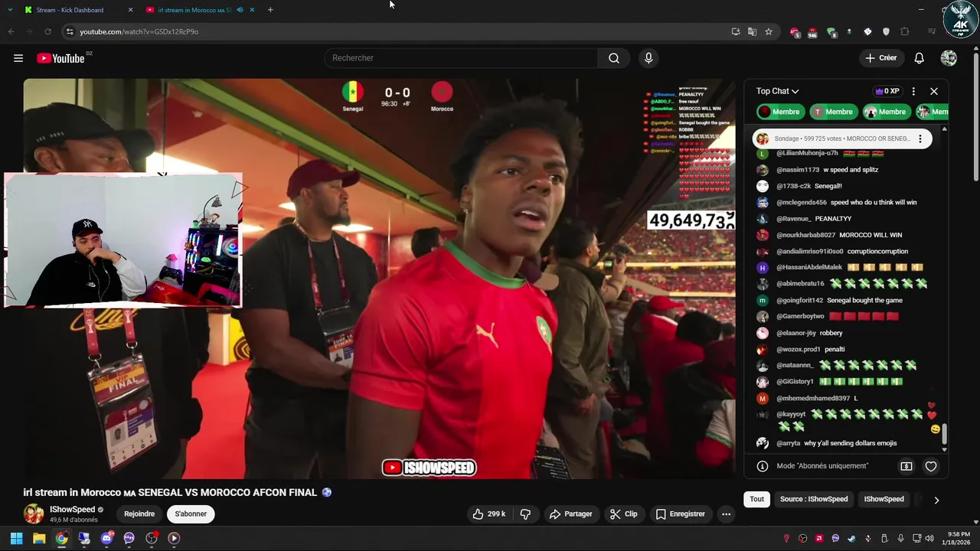Mute the YouTube tab audio

(x=240, y=10)
